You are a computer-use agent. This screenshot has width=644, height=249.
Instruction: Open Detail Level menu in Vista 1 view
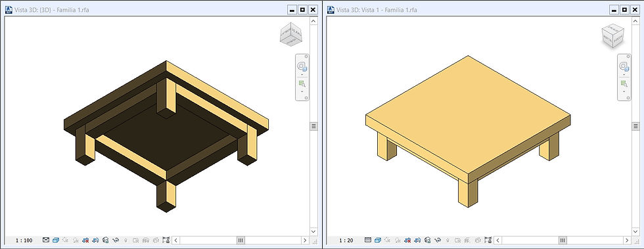368,240
